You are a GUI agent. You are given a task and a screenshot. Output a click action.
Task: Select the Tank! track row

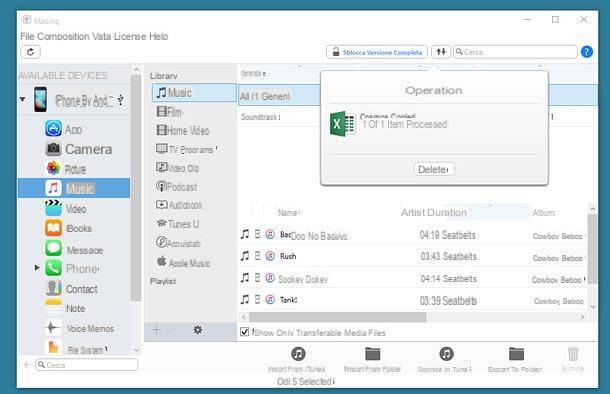pyautogui.click(x=412, y=300)
